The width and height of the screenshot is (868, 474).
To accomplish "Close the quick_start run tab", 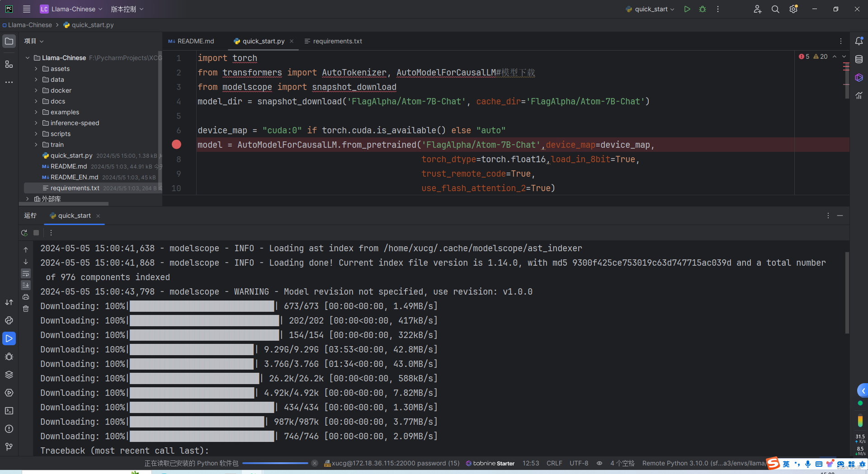I will click(98, 216).
